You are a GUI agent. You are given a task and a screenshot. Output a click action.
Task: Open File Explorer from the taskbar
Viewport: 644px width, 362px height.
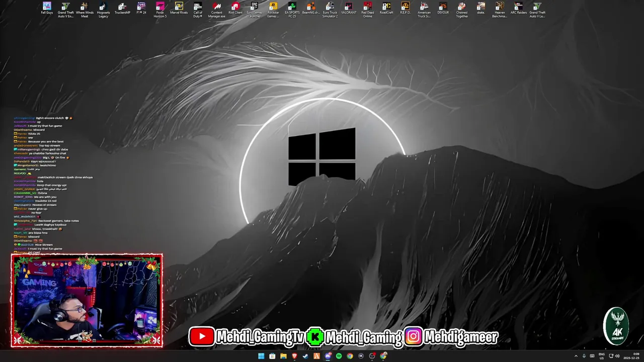(x=283, y=356)
